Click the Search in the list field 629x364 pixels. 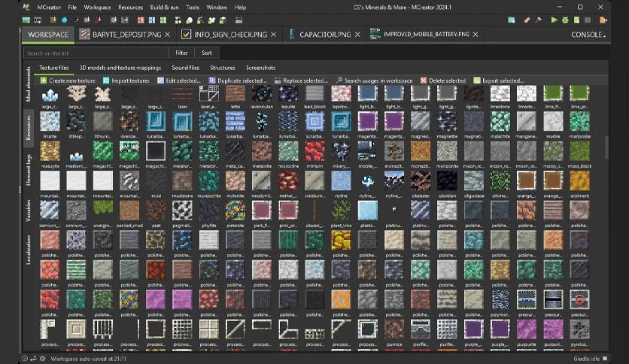tap(96, 53)
